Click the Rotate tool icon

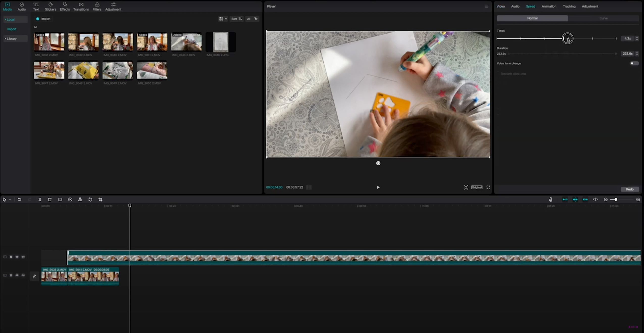point(90,200)
